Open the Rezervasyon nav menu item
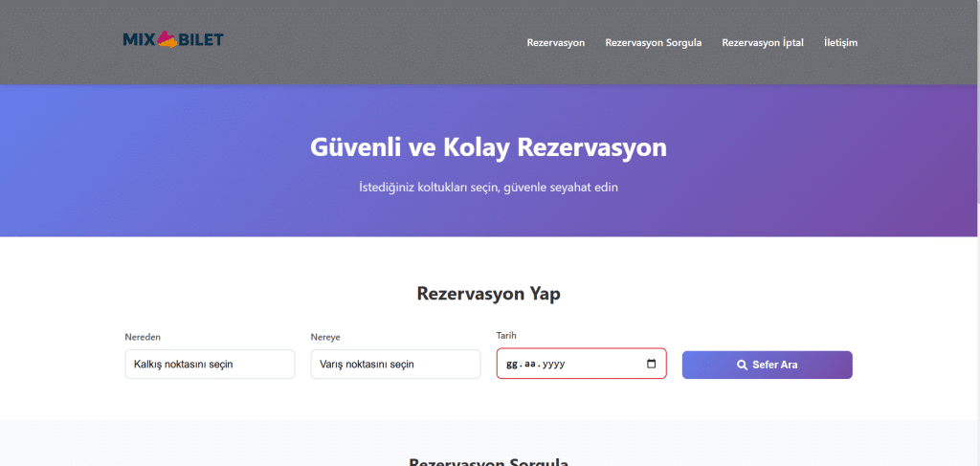980x466 pixels. (x=555, y=43)
